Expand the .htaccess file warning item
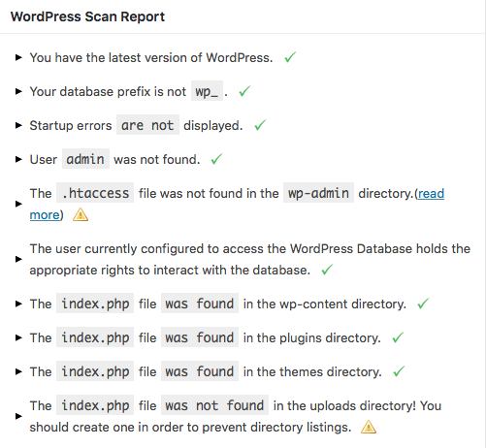 click(x=18, y=204)
